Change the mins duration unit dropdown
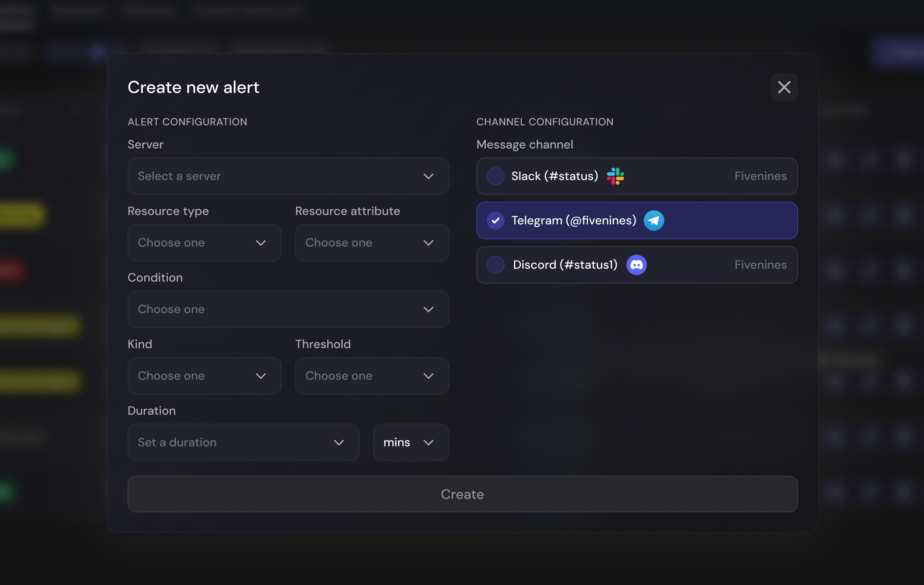 click(411, 443)
